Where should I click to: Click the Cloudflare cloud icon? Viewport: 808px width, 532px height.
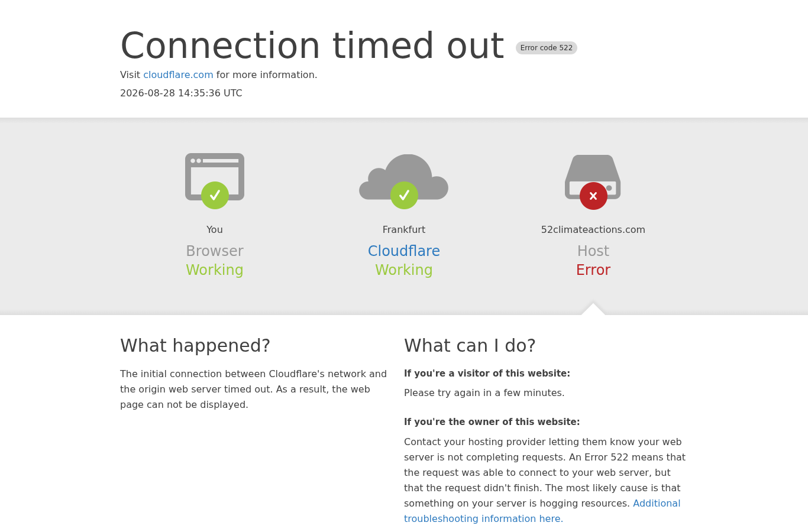(404, 177)
